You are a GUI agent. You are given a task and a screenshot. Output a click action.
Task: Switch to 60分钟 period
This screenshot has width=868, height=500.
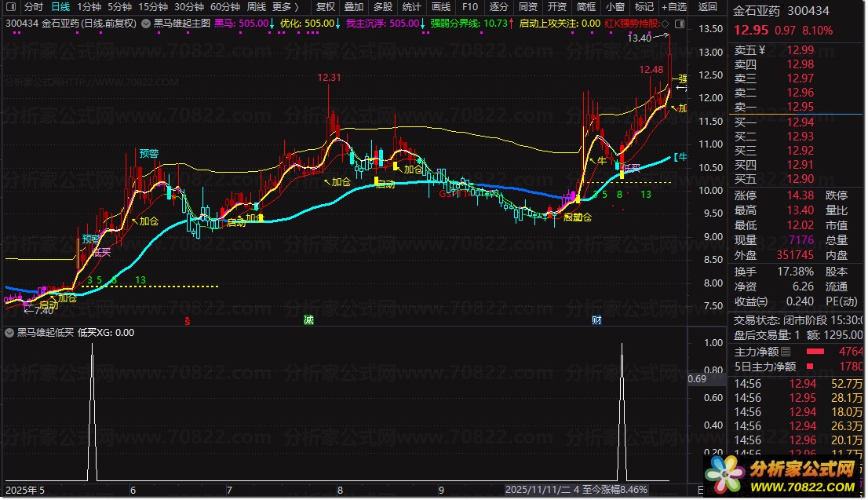[224, 7]
